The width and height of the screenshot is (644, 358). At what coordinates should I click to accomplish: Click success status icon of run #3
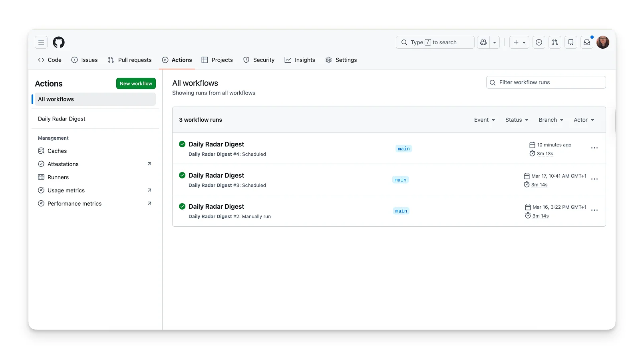pyautogui.click(x=182, y=175)
